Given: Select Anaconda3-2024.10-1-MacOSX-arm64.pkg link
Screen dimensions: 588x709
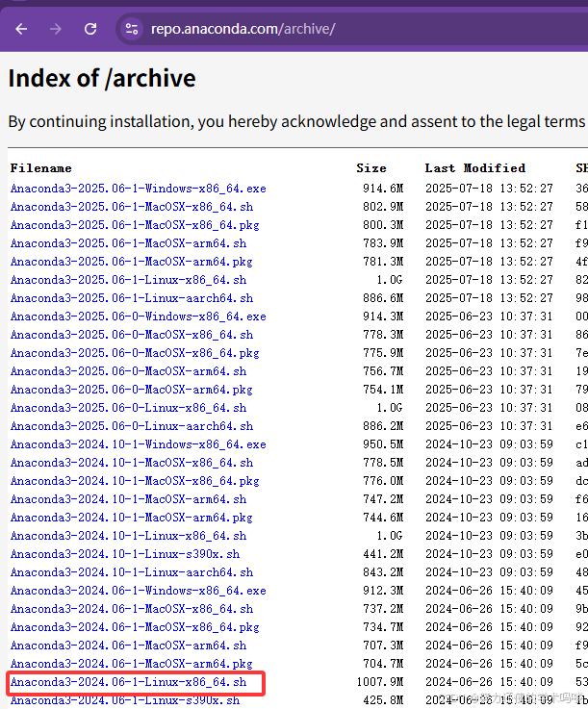Looking at the screenshot, I should 132,518.
